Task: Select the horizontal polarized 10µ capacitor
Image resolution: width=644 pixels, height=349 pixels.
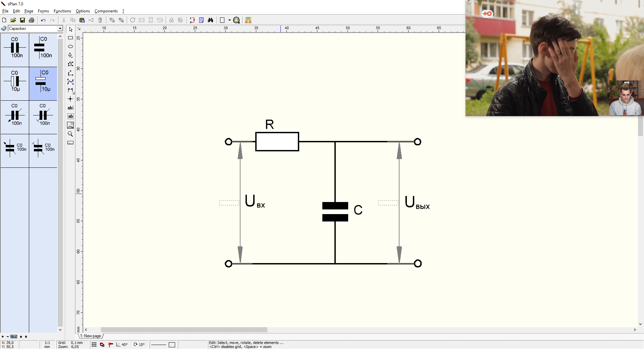Action: pyautogui.click(x=15, y=84)
